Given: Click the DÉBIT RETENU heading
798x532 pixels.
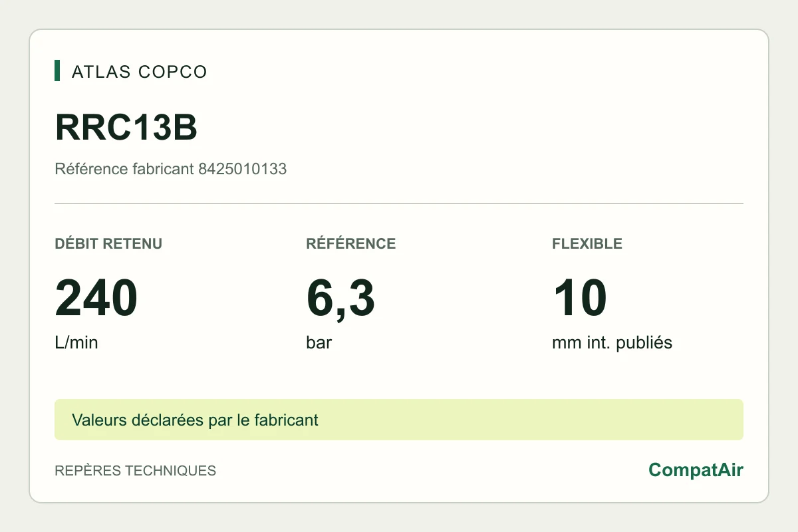Looking at the screenshot, I should click(108, 243).
